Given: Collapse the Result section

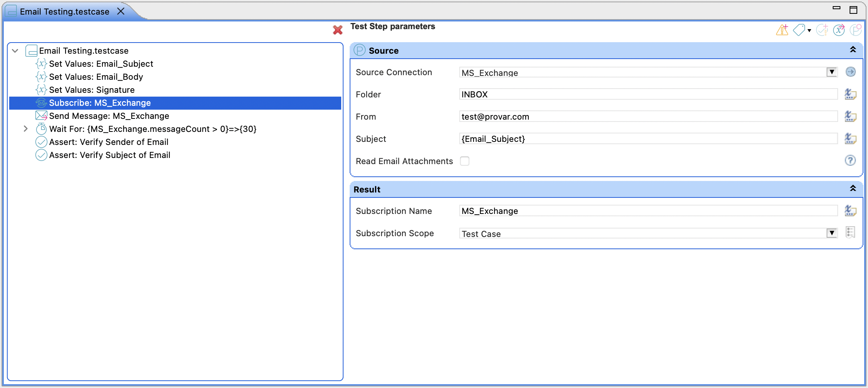Looking at the screenshot, I should pos(853,189).
